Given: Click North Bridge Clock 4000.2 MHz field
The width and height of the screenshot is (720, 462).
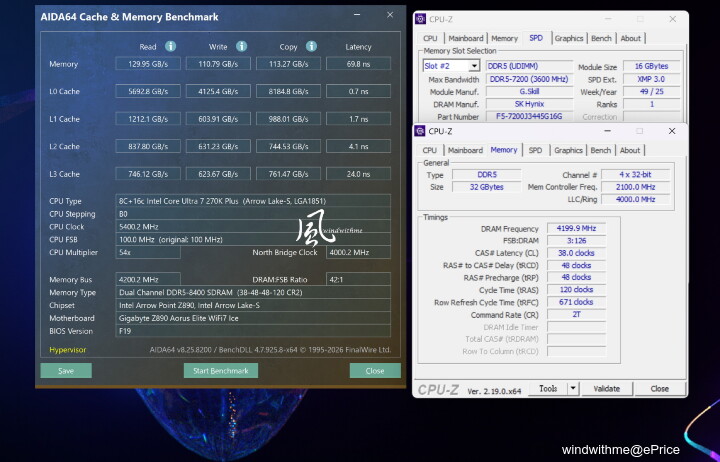Looking at the screenshot, I should [x=359, y=252].
